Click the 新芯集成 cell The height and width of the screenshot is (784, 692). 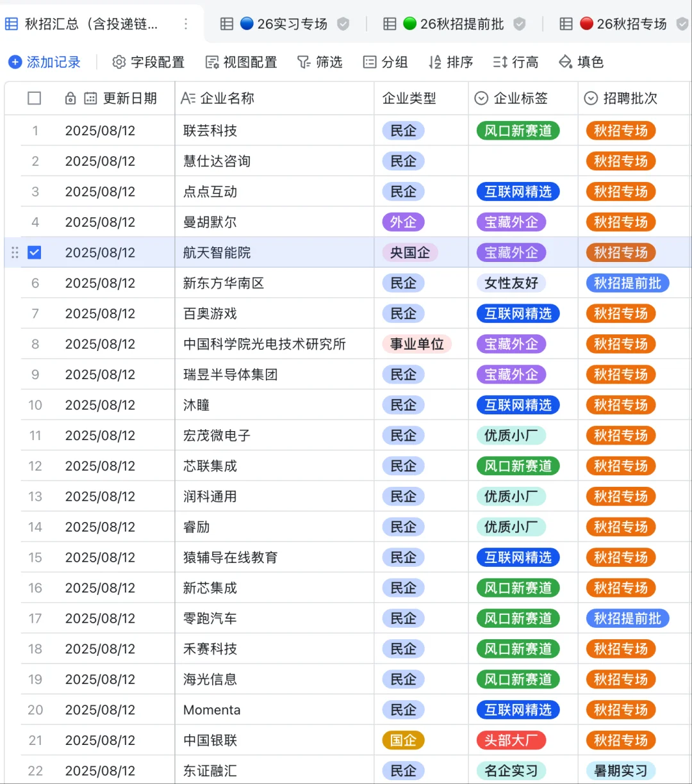(x=274, y=588)
